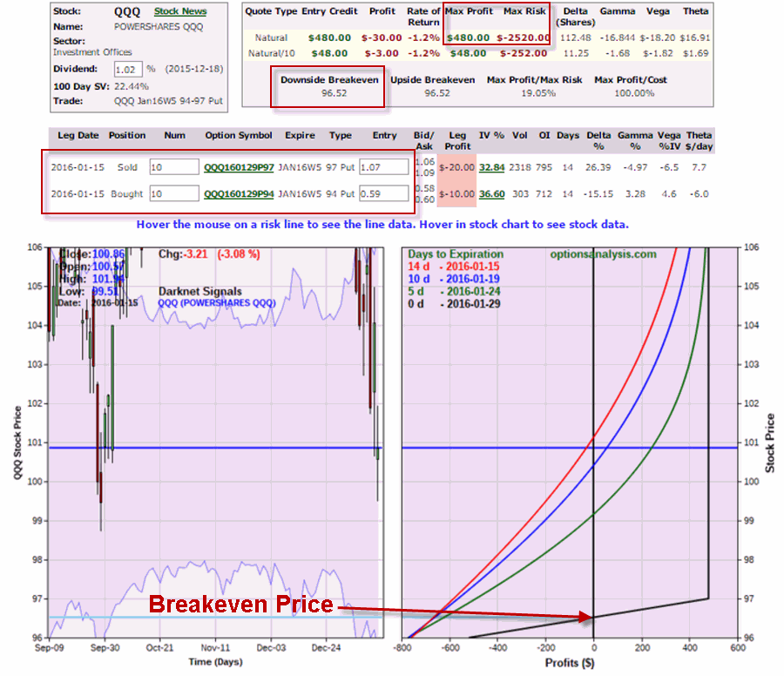Click the 'QQQ (POWERSHARES QQQ)' chart legend
The width and height of the screenshot is (784, 676).
click(x=217, y=303)
